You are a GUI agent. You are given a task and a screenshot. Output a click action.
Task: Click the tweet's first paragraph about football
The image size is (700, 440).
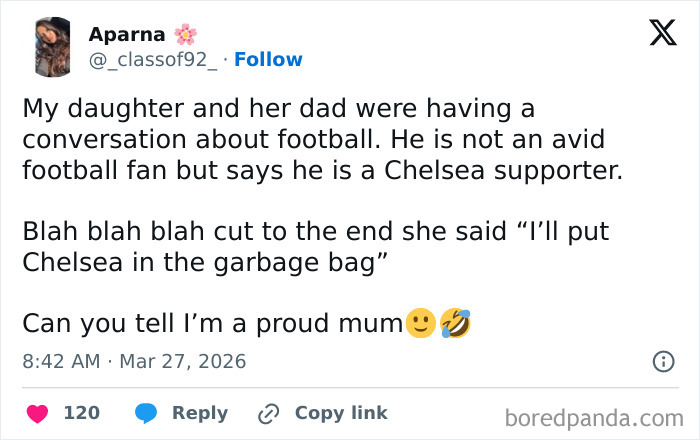320,138
